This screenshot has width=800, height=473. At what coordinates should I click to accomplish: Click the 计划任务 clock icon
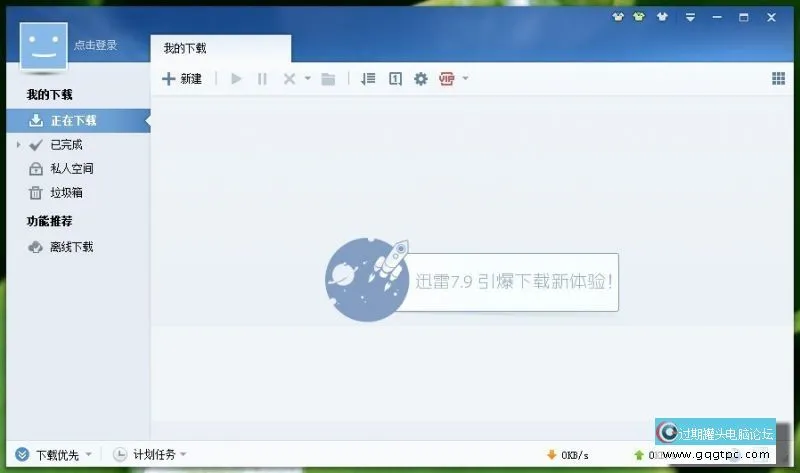[x=120, y=454]
